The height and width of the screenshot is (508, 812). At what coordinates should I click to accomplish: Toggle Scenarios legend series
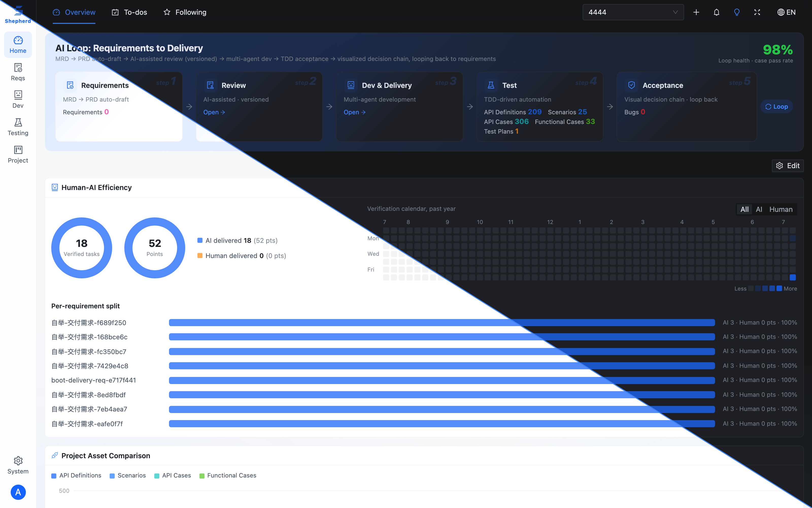128,475
